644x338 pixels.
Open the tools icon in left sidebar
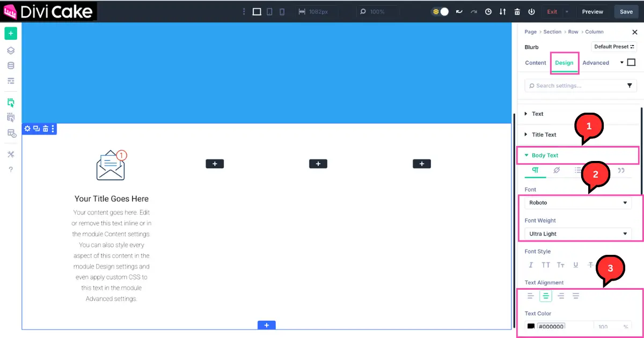click(11, 155)
